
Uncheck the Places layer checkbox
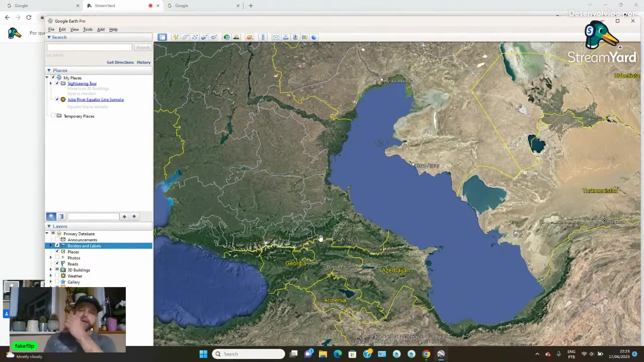57,251
